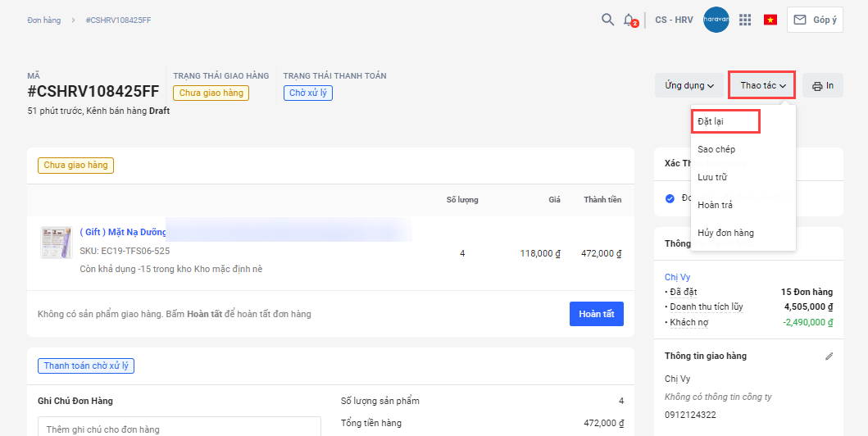Click the printer In button

[x=823, y=85]
